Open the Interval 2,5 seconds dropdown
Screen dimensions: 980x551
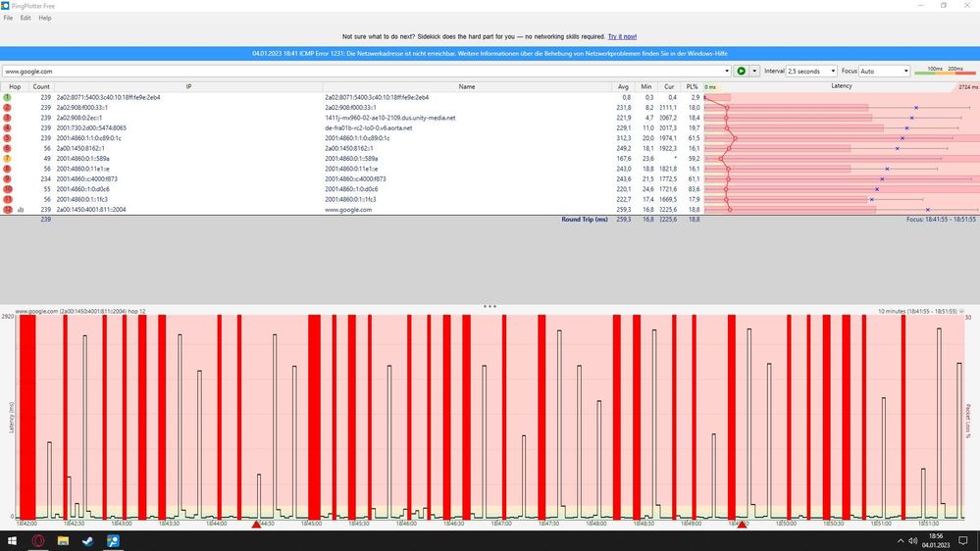[811, 72]
